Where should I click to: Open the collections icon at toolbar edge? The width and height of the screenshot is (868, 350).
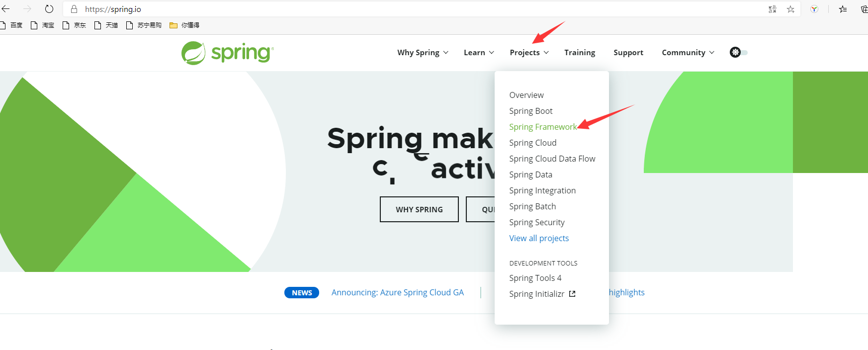click(865, 9)
